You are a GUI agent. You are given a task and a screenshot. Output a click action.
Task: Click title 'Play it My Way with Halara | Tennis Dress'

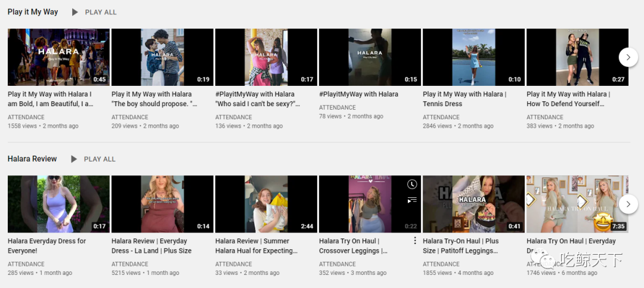(x=465, y=99)
